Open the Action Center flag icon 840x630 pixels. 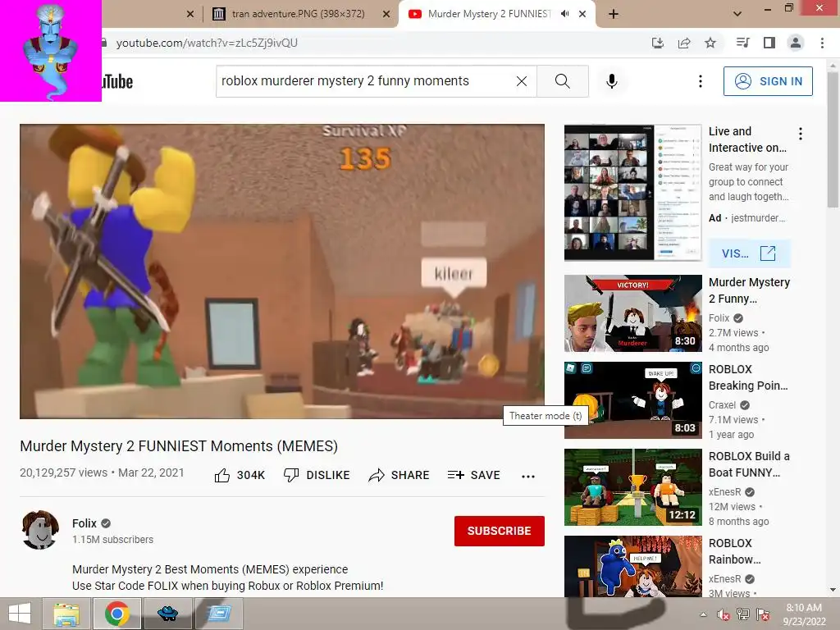tap(763, 614)
